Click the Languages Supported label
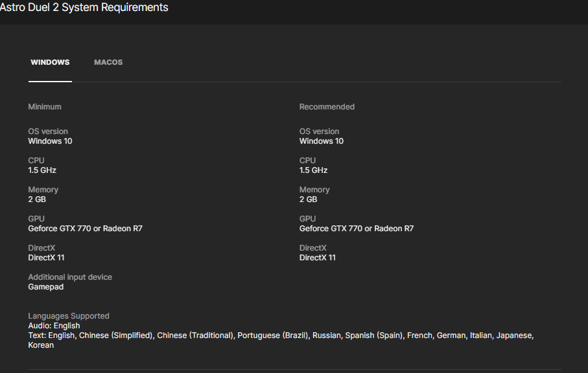This screenshot has height=373, width=588. (69, 316)
